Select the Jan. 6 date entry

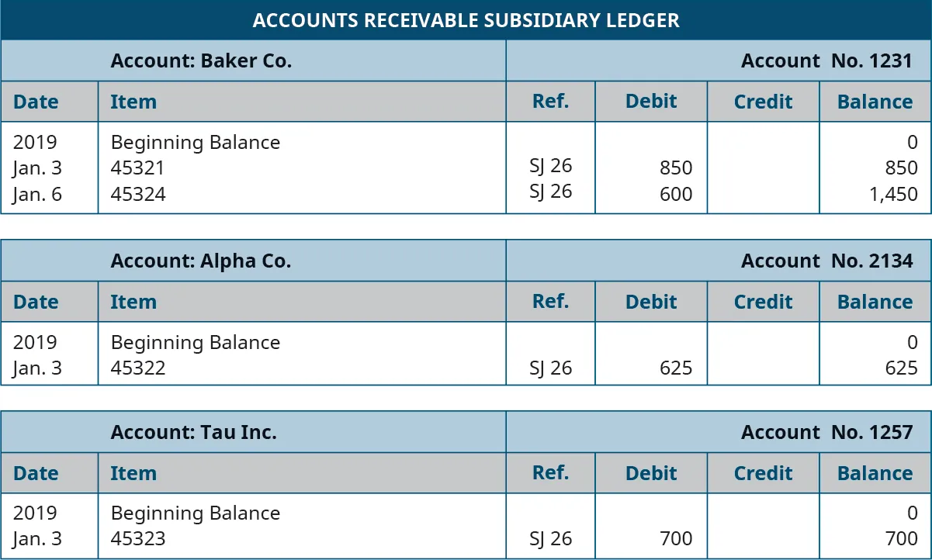point(37,194)
